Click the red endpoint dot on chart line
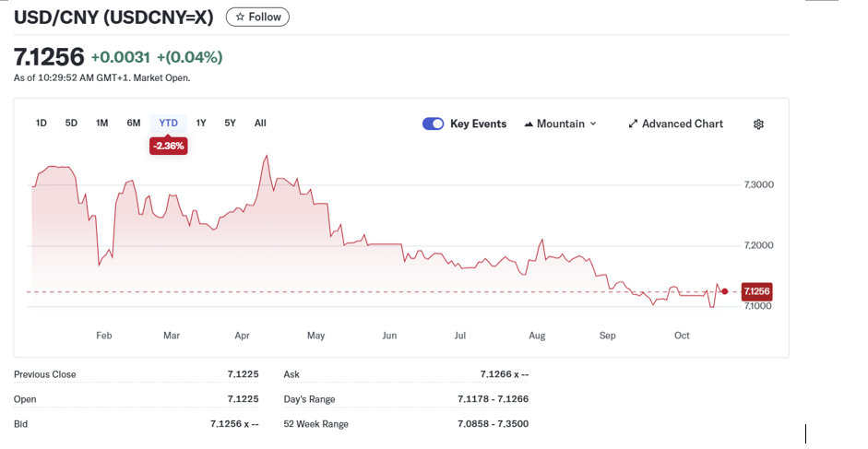 tap(725, 291)
